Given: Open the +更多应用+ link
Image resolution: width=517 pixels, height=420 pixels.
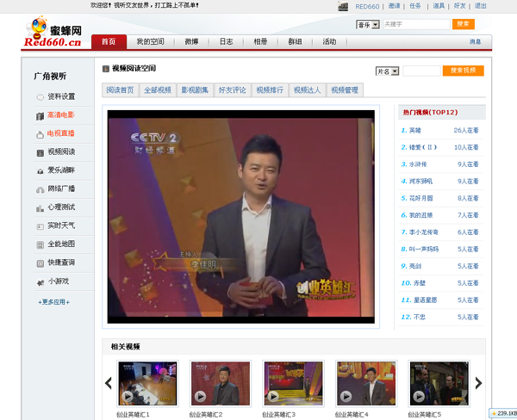Looking at the screenshot, I should point(53,302).
